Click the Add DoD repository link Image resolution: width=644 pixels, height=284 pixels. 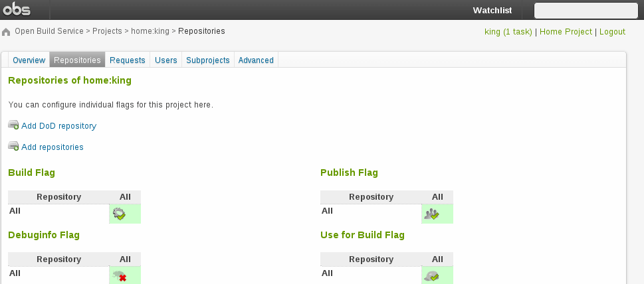[x=58, y=125]
